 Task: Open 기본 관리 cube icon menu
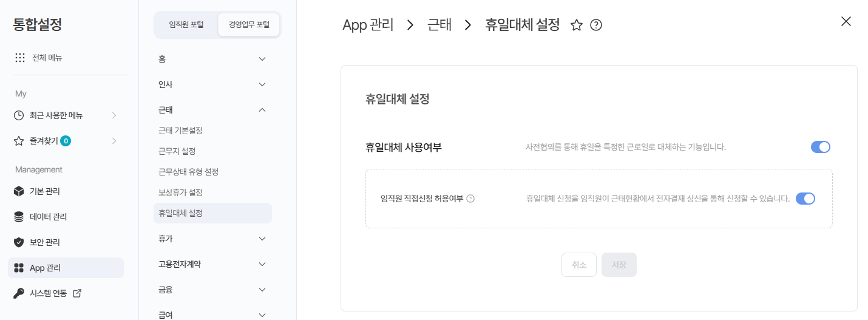pyautogui.click(x=19, y=191)
